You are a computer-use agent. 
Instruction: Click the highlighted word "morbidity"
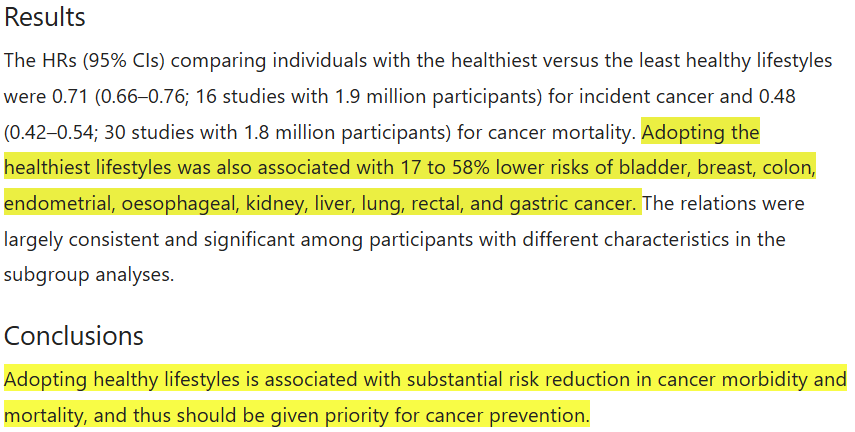pyautogui.click(x=772, y=380)
